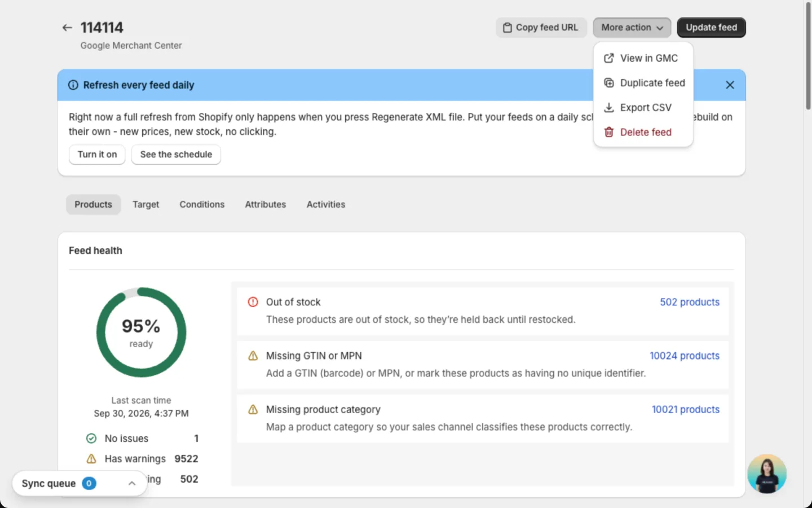
Task: Click the 95% ready progress ring
Action: coord(141,332)
